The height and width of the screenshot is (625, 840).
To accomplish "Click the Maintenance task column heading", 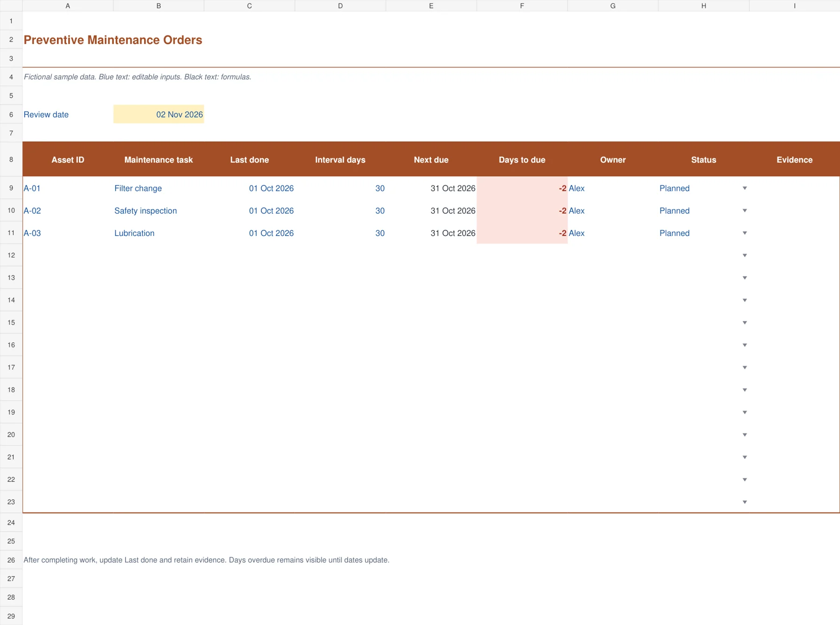I will click(159, 160).
